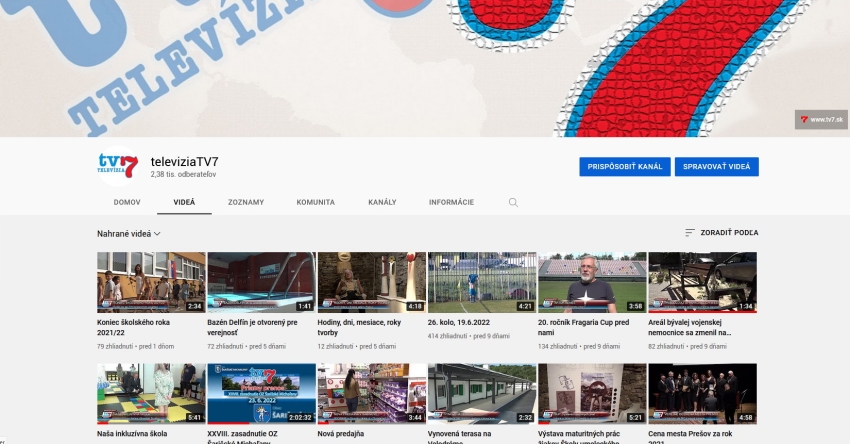Image resolution: width=850 pixels, height=444 pixels.
Task: Click the 2:02:32 duration badge
Action: click(x=300, y=418)
